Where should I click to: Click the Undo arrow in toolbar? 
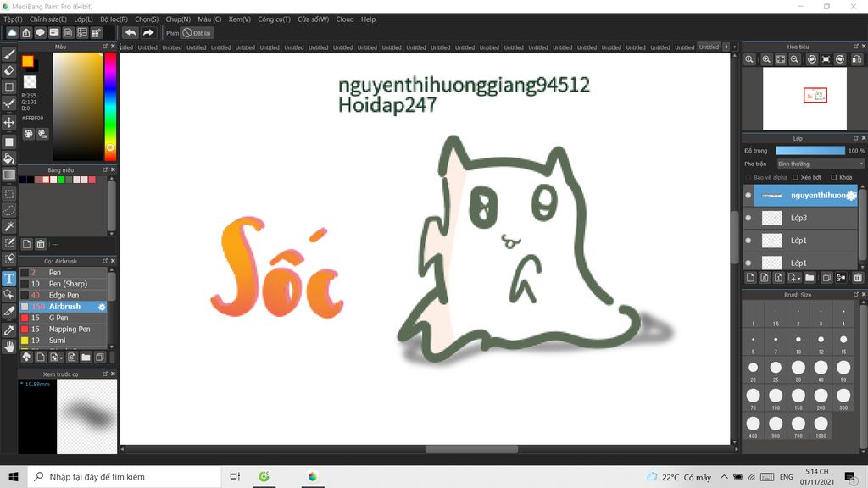tap(131, 33)
